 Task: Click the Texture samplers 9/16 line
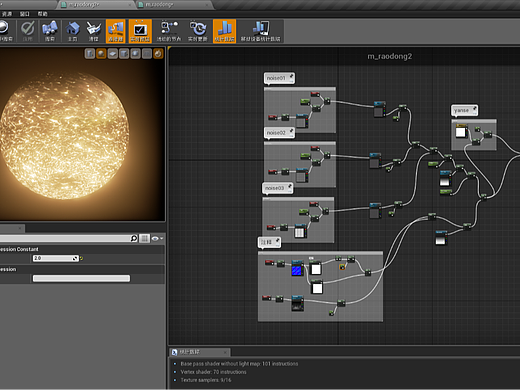point(206,380)
